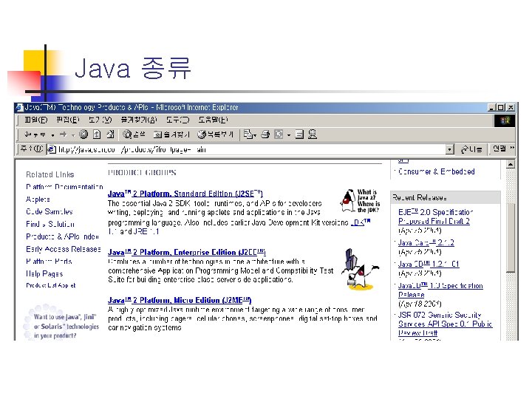
Task: Open the Edit button dropdown arrow
Action: pos(289,135)
